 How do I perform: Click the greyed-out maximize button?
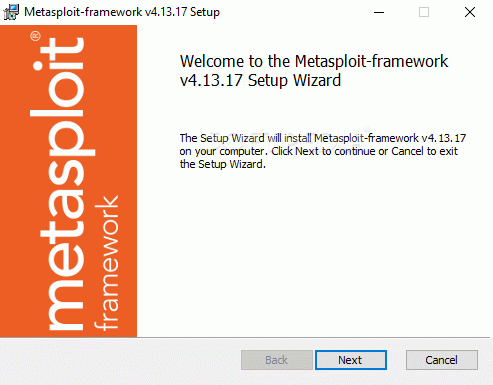coord(424,12)
